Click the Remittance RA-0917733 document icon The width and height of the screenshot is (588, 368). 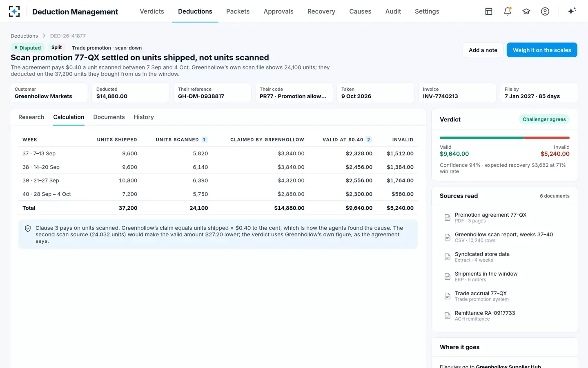[448, 316]
